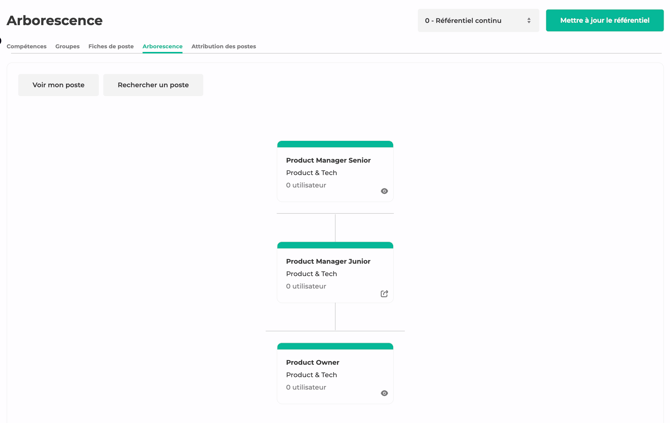This screenshot has height=423, width=670.
Task: Select the Product Manager Junior card title
Action: click(x=328, y=261)
